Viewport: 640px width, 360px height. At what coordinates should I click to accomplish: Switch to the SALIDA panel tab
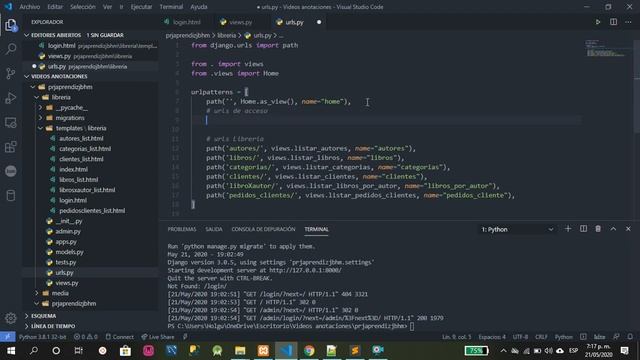point(214,229)
